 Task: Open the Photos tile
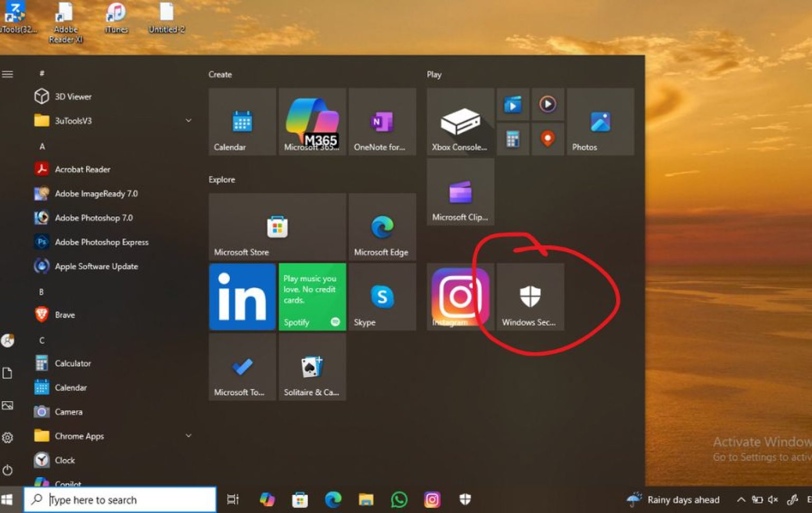[600, 121]
